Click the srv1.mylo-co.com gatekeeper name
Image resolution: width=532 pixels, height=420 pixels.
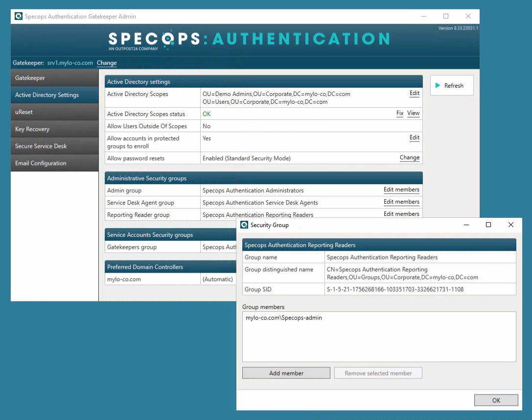pos(70,63)
